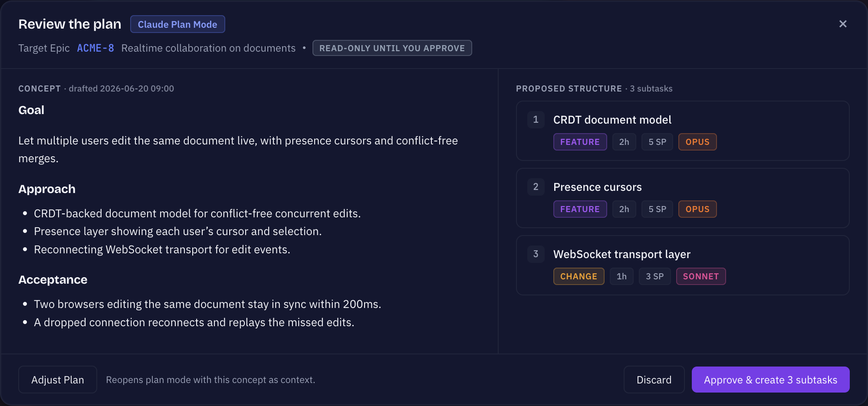Screen dimensions: 868x406
Task: Approve & create 3 subtasks
Action: click(x=770, y=380)
